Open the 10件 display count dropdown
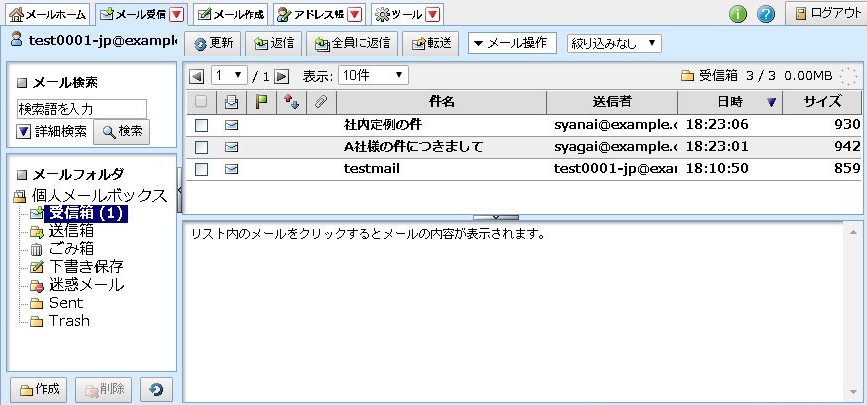Image resolution: width=867 pixels, height=405 pixels. pyautogui.click(x=372, y=76)
